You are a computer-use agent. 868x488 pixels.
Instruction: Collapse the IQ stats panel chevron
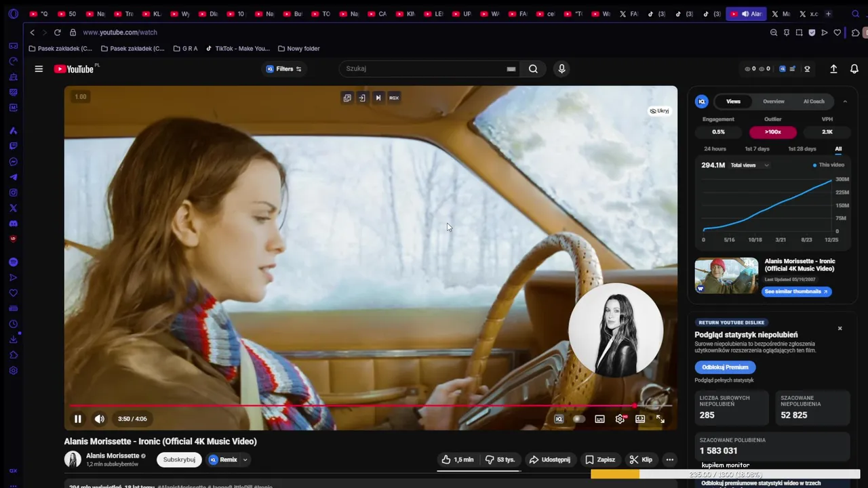tap(845, 102)
